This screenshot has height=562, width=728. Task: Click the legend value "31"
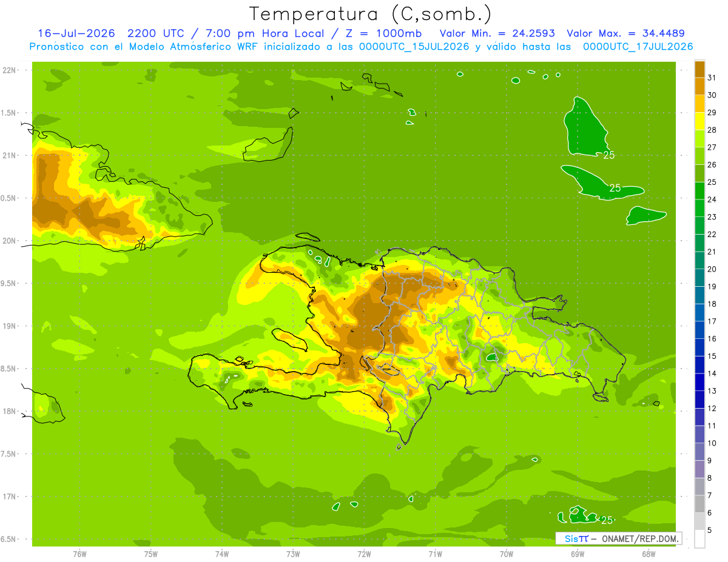(x=712, y=78)
